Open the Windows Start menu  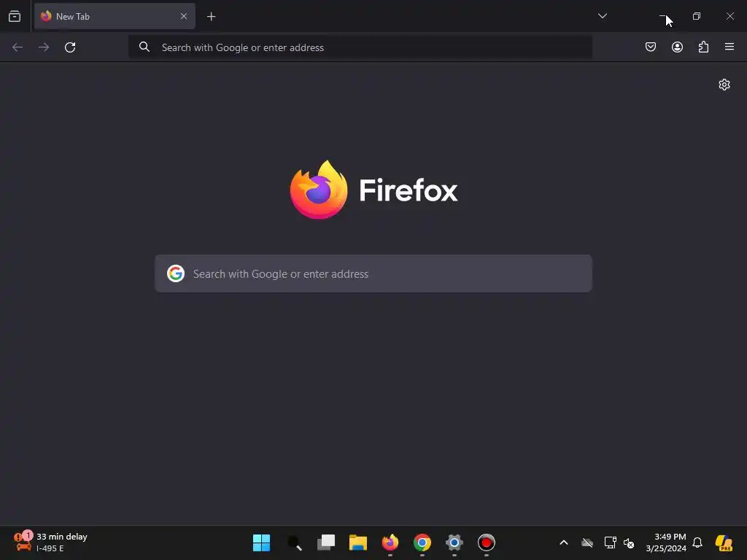pyautogui.click(x=262, y=542)
